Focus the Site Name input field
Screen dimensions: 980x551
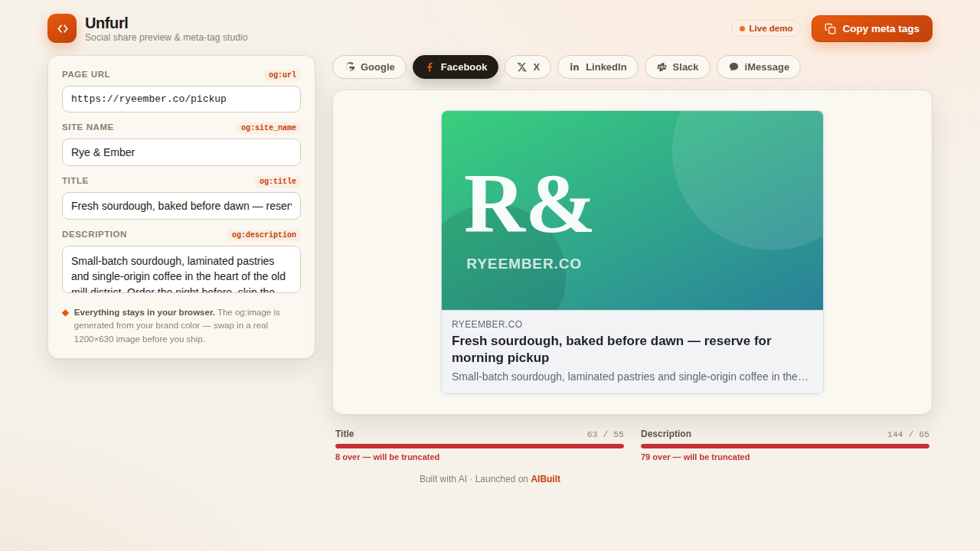pyautogui.click(x=181, y=152)
